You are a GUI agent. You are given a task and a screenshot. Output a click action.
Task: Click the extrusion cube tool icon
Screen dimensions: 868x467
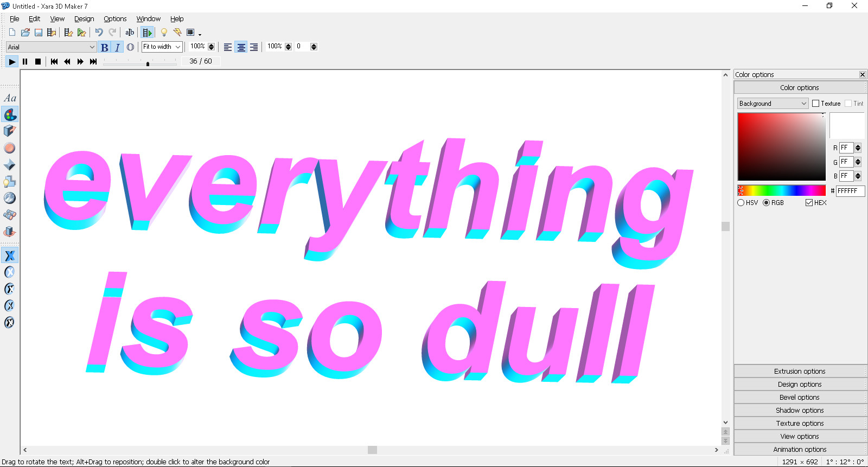pyautogui.click(x=10, y=131)
